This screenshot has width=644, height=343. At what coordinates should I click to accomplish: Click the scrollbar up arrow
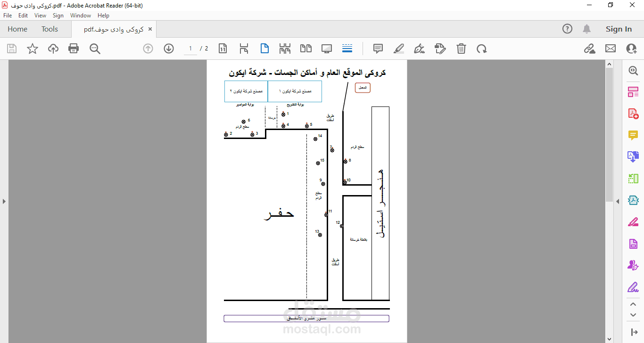(609, 64)
